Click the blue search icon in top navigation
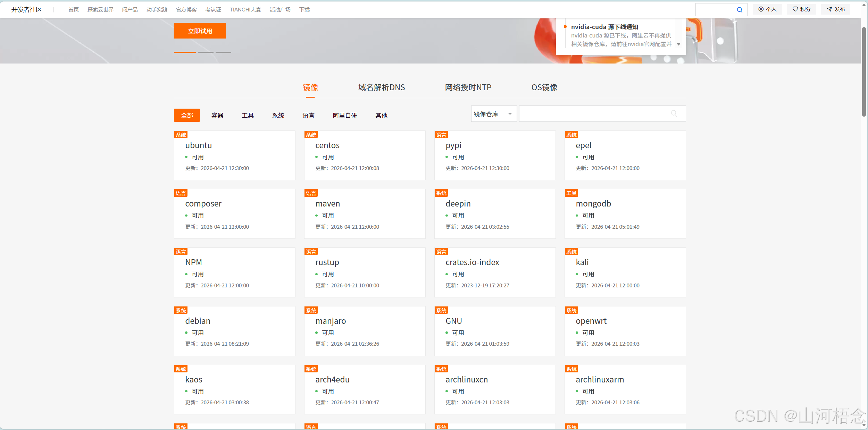 (x=740, y=10)
